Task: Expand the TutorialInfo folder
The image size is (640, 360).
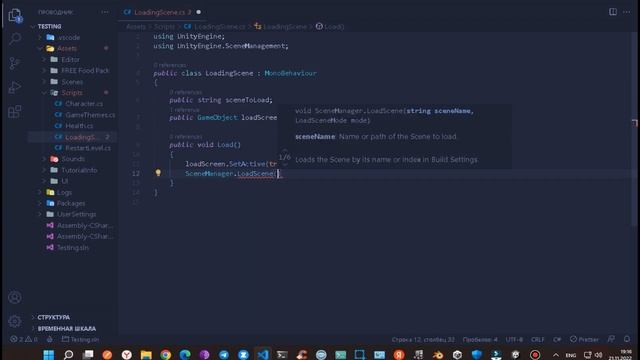Action: coord(79,170)
